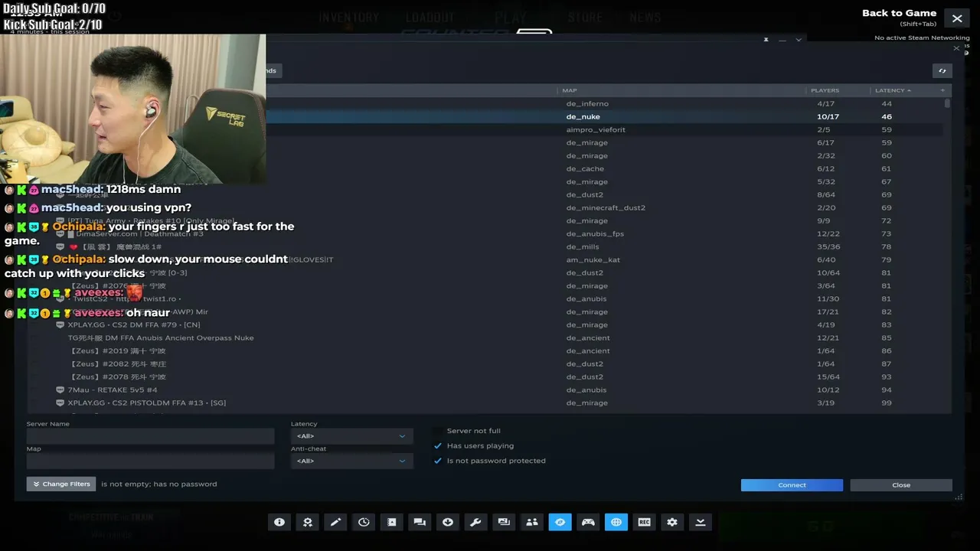
Task: Connect to the selected server
Action: point(792,485)
